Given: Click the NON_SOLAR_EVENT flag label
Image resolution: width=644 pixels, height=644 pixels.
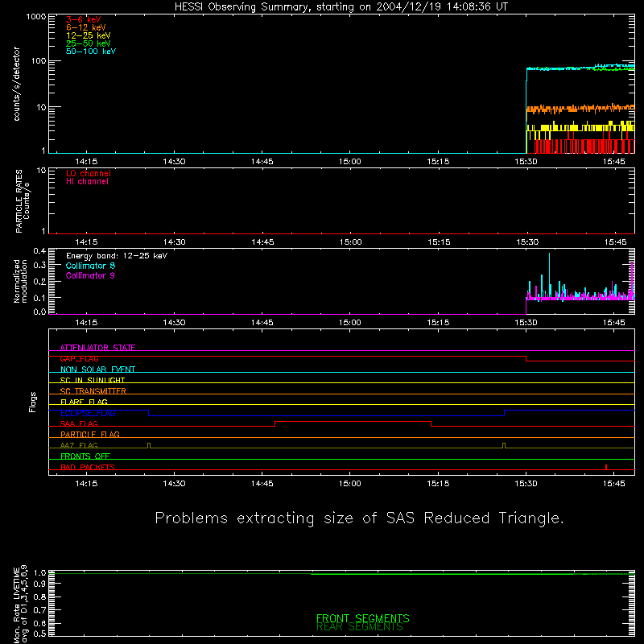Looking at the screenshot, I should click(x=97, y=369).
